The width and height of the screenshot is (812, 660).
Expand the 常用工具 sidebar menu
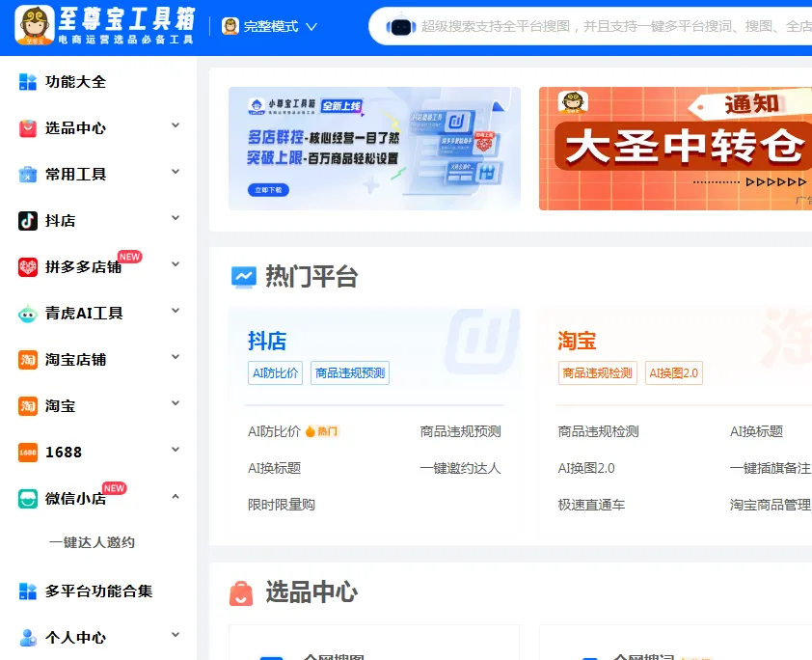pos(176,172)
